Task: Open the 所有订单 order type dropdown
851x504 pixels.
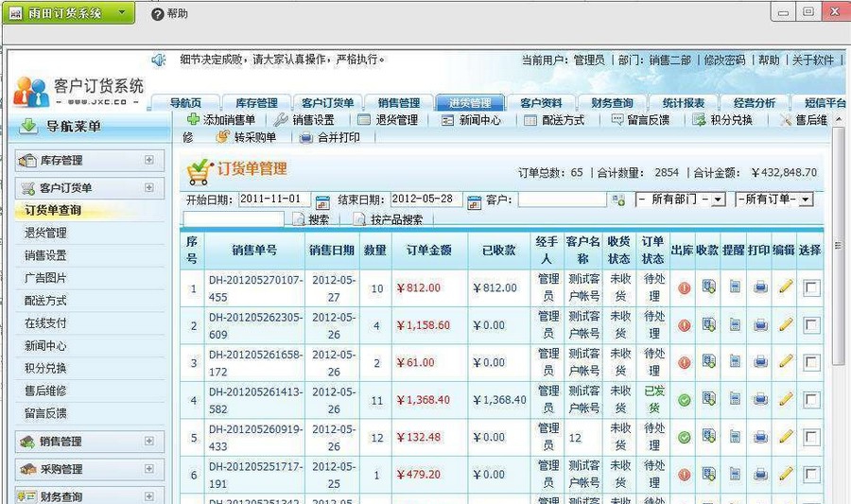Action: pos(773,200)
